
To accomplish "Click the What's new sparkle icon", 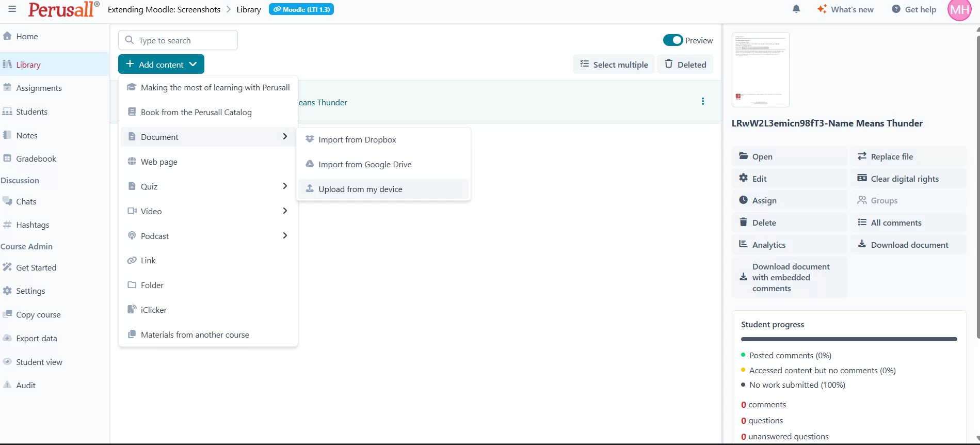I will pos(822,9).
